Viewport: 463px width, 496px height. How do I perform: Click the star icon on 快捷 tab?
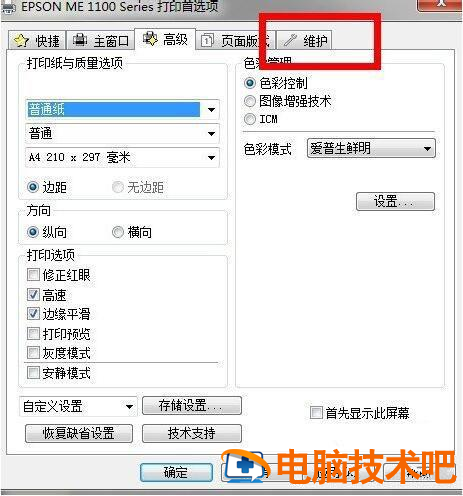tap(21, 41)
